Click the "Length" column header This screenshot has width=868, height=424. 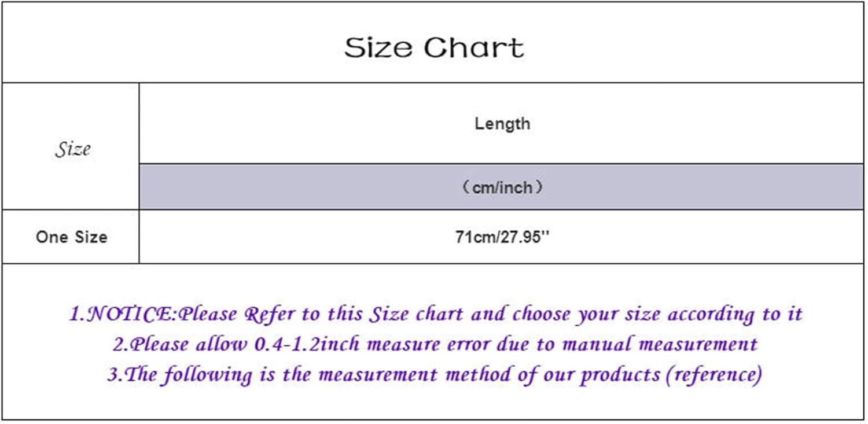[502, 123]
